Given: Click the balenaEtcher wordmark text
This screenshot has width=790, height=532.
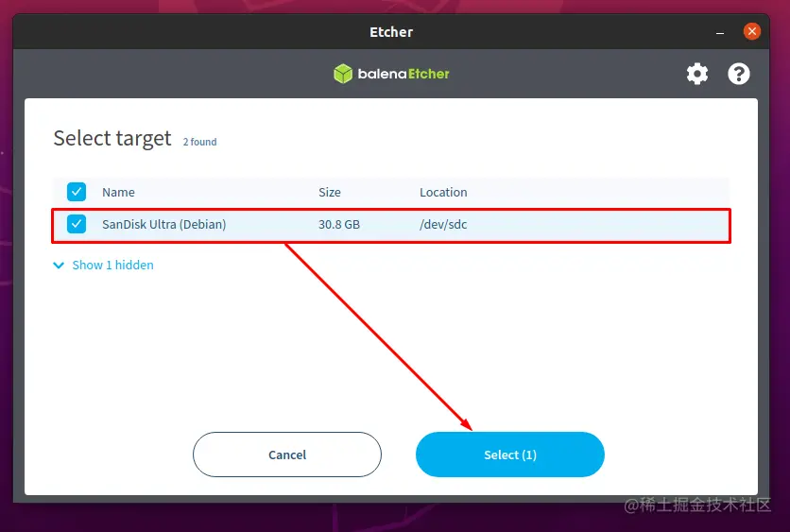Looking at the screenshot, I should click(404, 74).
